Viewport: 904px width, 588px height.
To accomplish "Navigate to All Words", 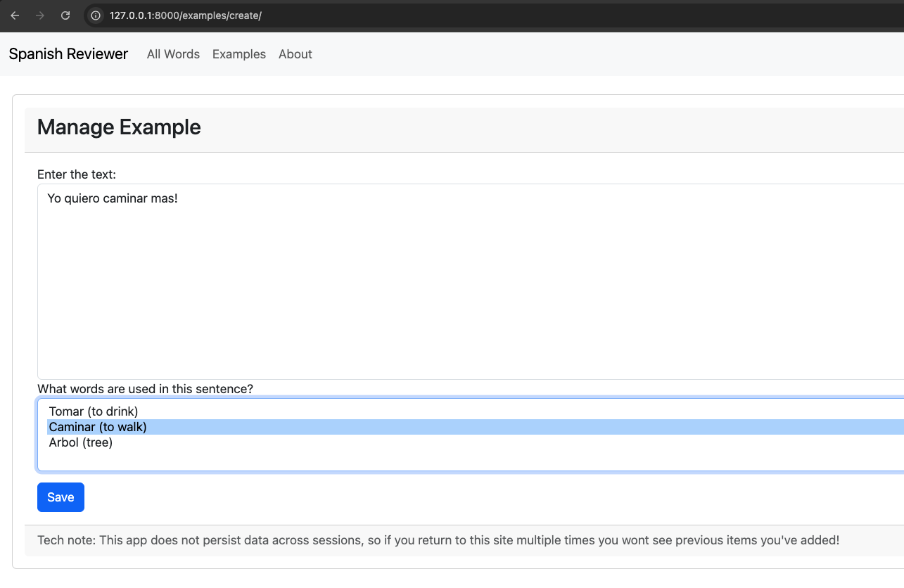I will click(173, 54).
